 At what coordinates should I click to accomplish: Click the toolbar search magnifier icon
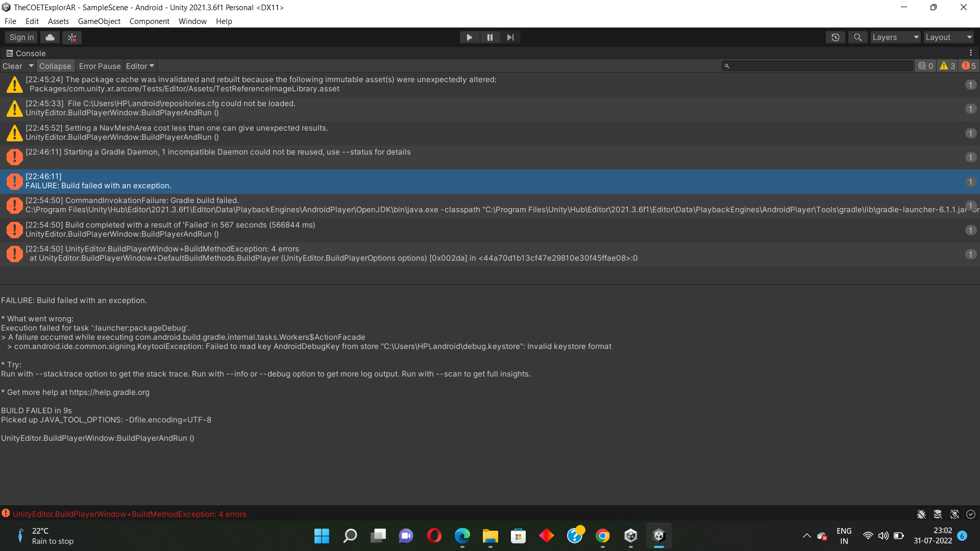(857, 37)
